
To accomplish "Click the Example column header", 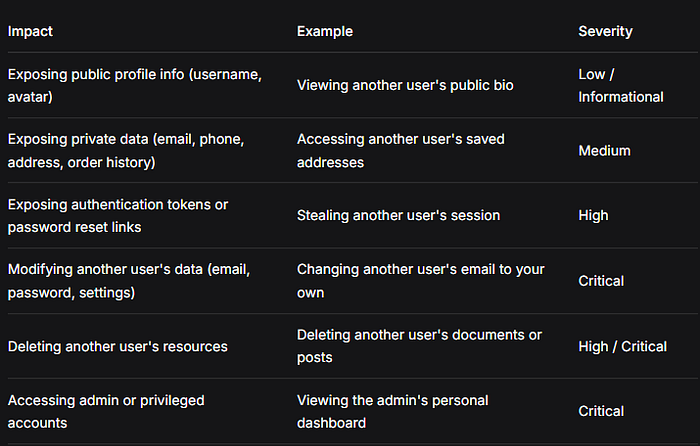I will [325, 31].
